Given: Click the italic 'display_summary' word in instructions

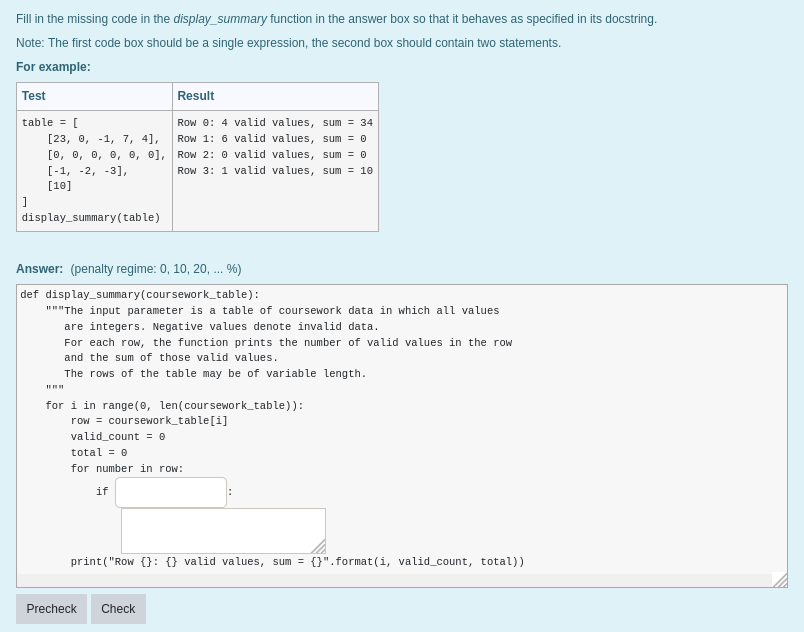Looking at the screenshot, I should 220,19.
